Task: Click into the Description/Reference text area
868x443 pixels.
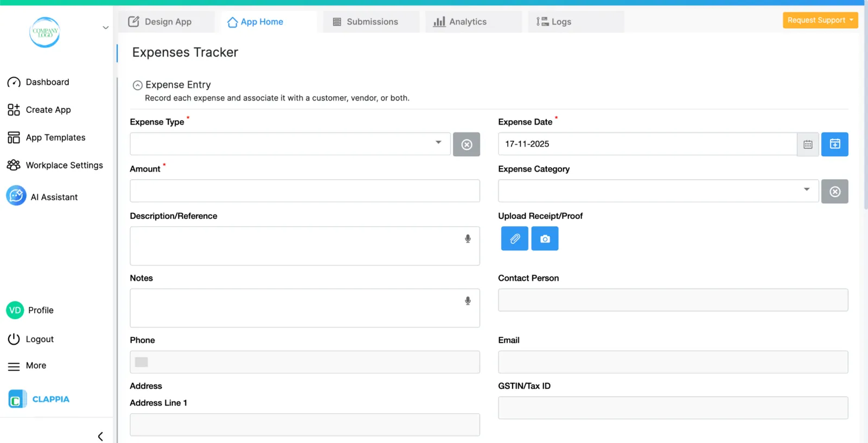Action: point(305,246)
